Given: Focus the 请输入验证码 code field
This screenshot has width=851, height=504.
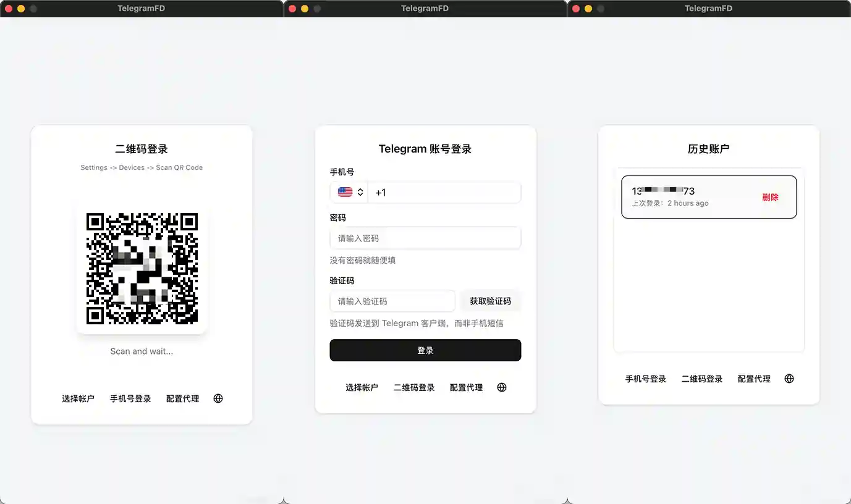Looking at the screenshot, I should (392, 301).
